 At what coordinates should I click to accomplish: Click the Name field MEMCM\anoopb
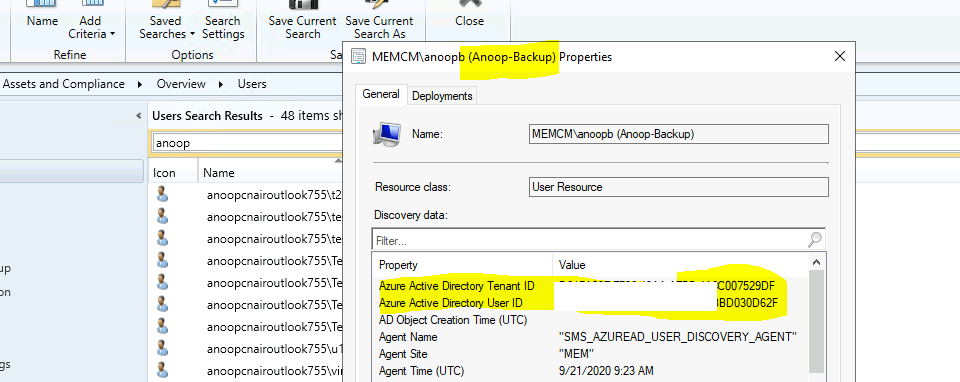(x=678, y=133)
